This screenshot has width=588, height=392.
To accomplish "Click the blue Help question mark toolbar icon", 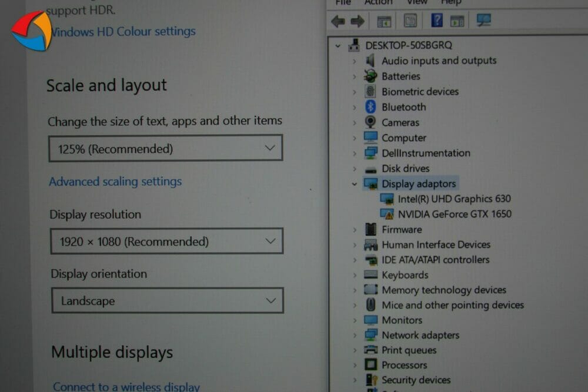I will tap(436, 20).
